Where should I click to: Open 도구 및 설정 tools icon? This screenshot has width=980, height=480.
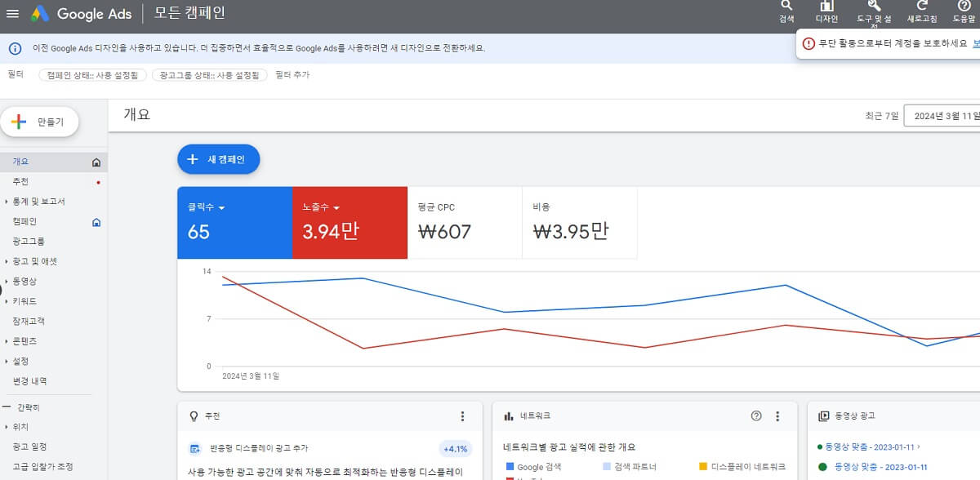(872, 11)
